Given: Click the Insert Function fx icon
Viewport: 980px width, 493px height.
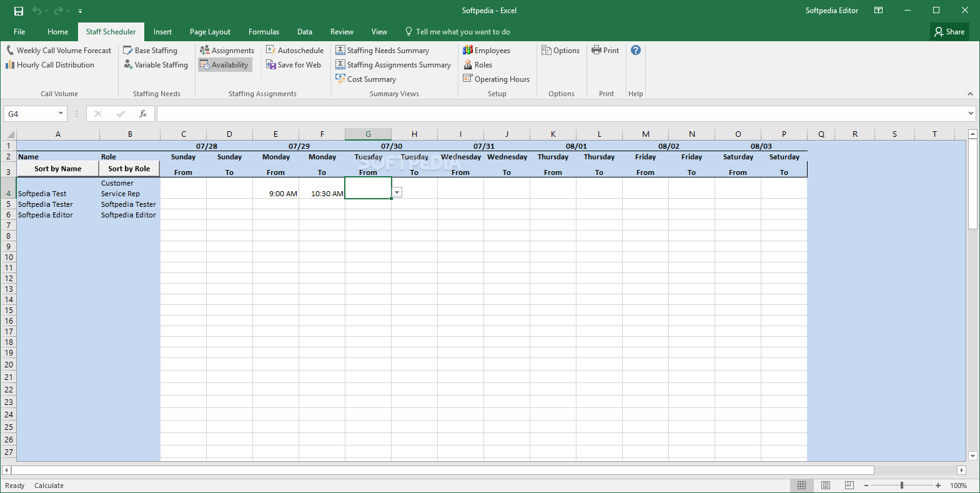Looking at the screenshot, I should (143, 114).
